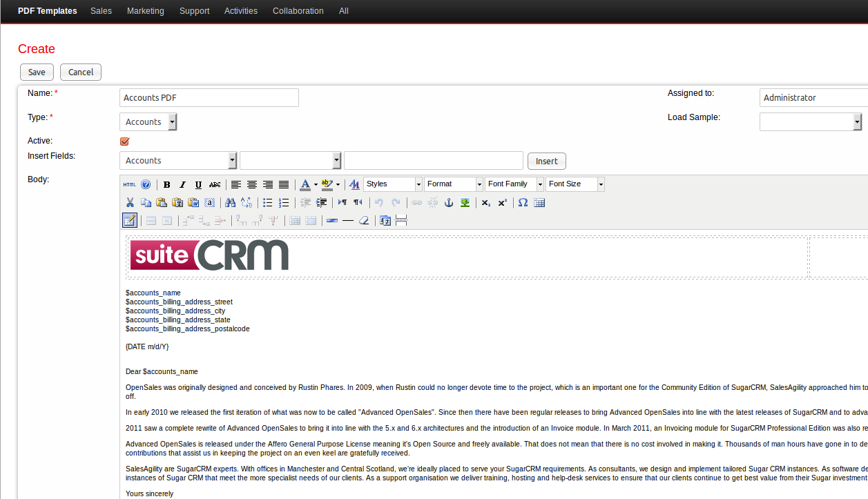Image resolution: width=868 pixels, height=499 pixels.
Task: Open the Marketing menu
Action: (x=145, y=11)
